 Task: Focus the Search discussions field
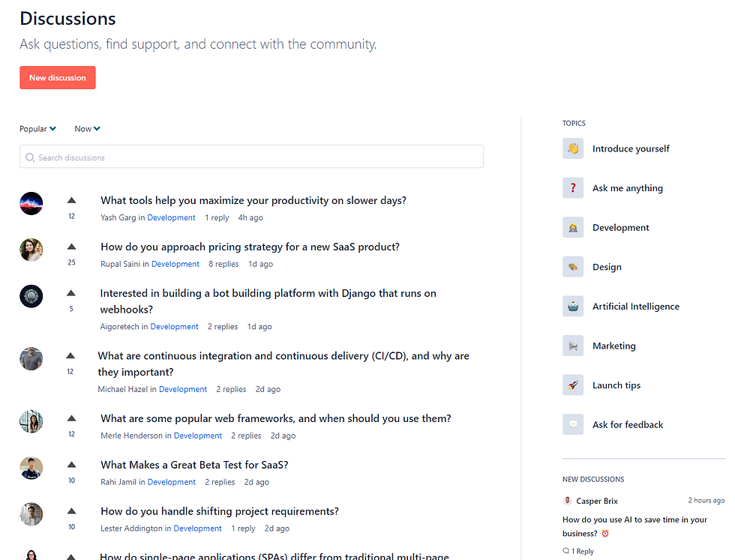click(x=252, y=157)
